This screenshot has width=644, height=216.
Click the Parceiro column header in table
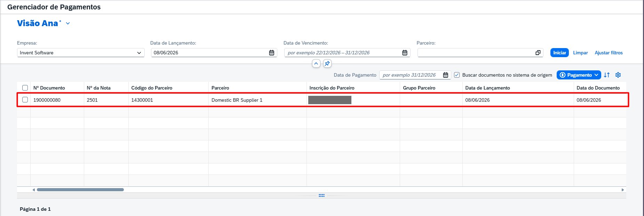(257, 88)
